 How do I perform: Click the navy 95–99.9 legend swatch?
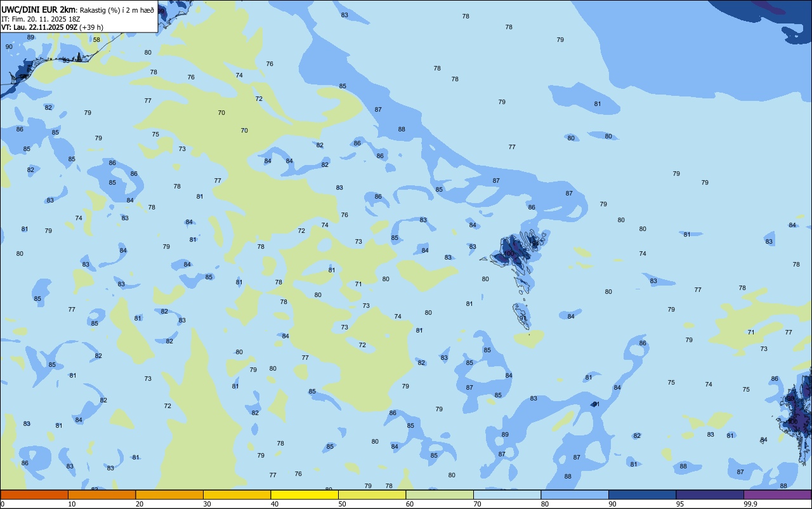[x=710, y=494]
